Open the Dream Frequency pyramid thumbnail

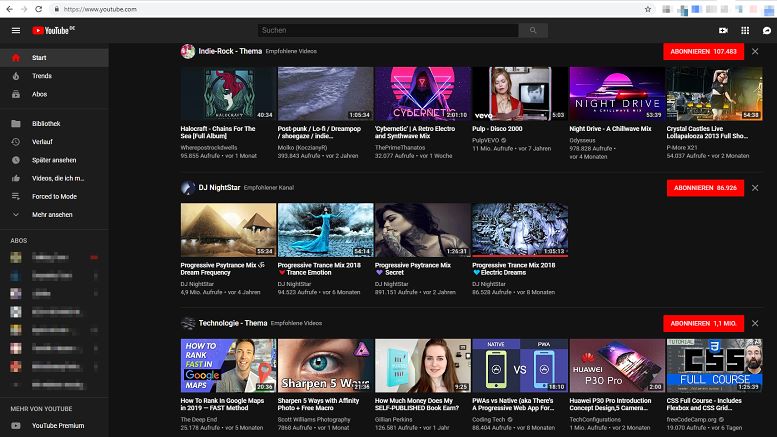228,230
